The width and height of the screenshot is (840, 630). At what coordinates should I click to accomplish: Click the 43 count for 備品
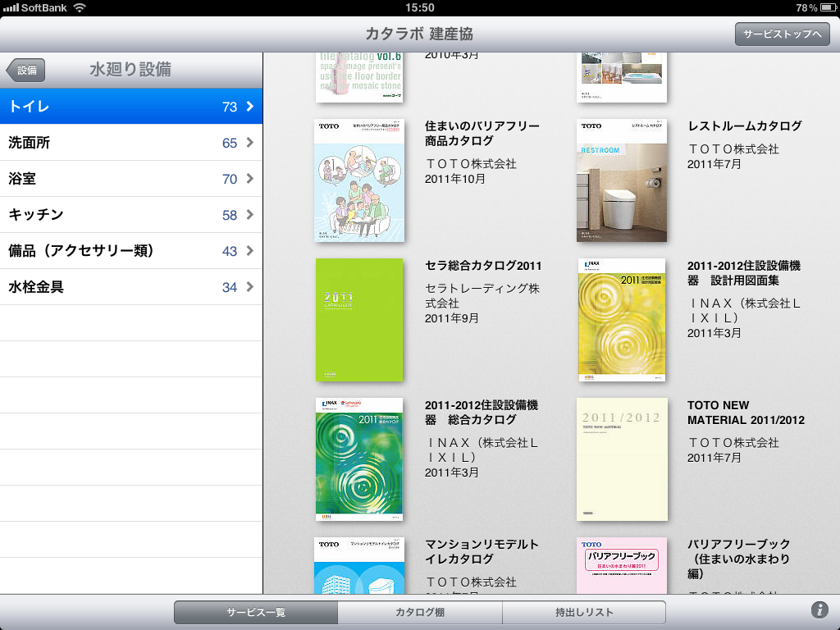[x=230, y=251]
